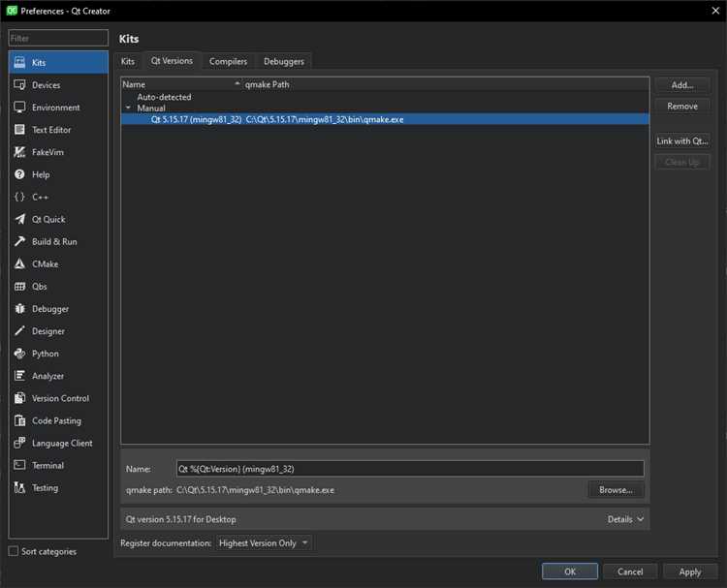Open CMake triangle icon
The width and height of the screenshot is (727, 588).
(19, 263)
